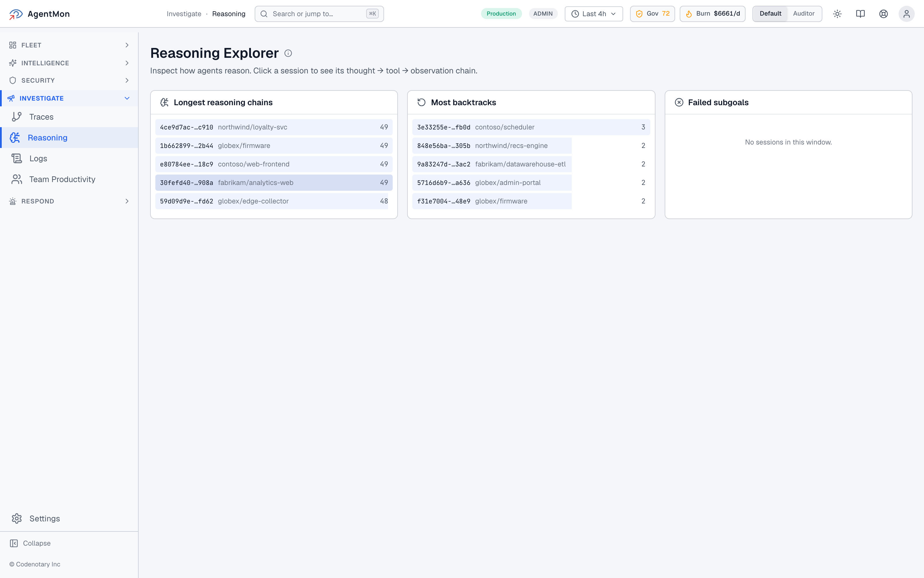924x578 pixels.
Task: Open session 848e56ba northwind/recs-engine
Action: point(531,146)
